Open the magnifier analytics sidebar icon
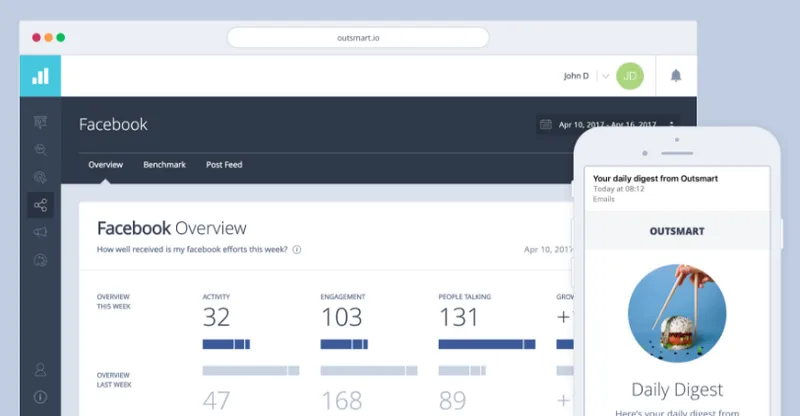The image size is (800, 416). click(40, 150)
